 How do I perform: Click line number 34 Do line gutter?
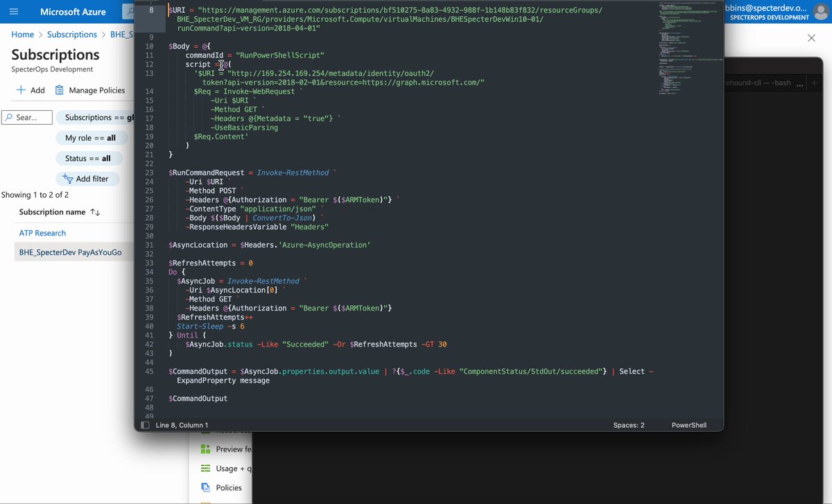(x=150, y=272)
